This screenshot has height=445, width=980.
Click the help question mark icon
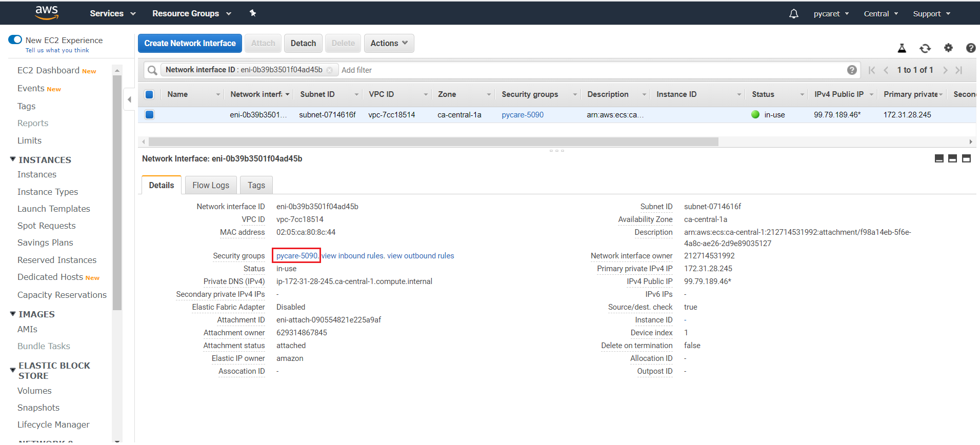pyautogui.click(x=970, y=48)
